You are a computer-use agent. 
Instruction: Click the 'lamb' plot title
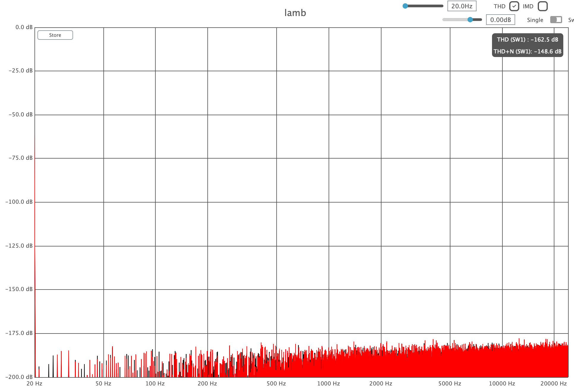coord(295,13)
